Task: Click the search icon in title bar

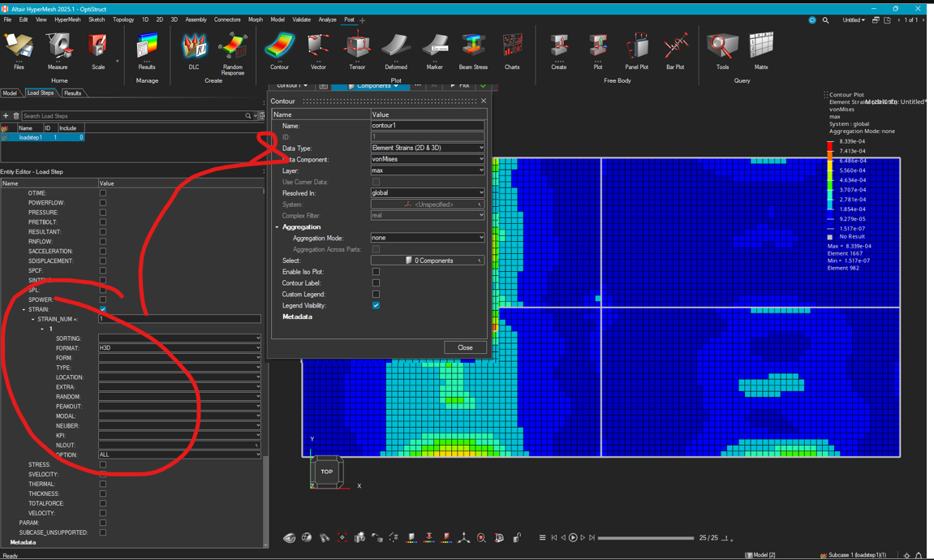Action: (x=825, y=19)
